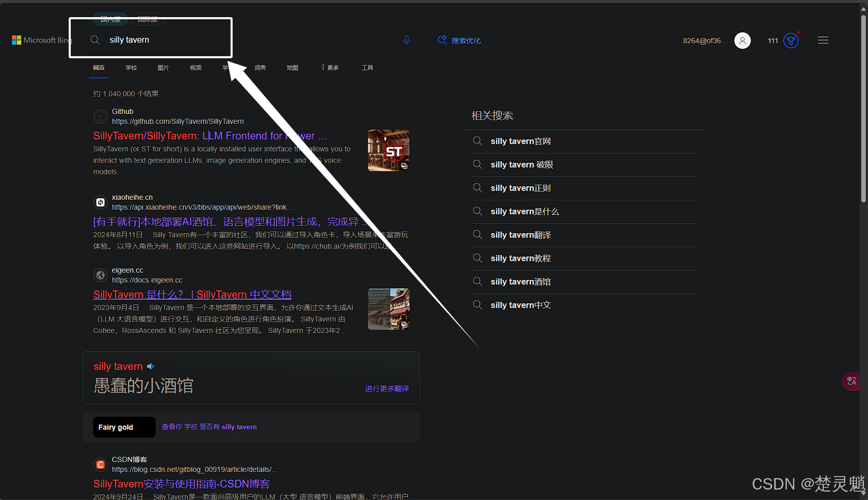Click the xiaoheihe.cn site favicon
The width and height of the screenshot is (868, 500).
click(x=100, y=202)
